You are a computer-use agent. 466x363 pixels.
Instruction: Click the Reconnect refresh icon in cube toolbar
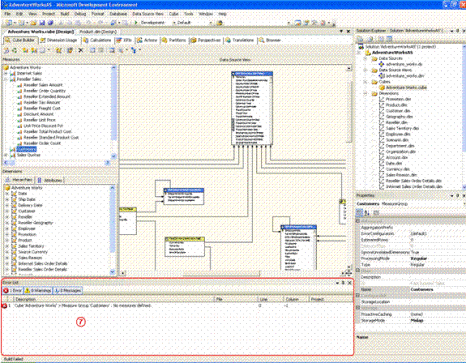[15, 50]
